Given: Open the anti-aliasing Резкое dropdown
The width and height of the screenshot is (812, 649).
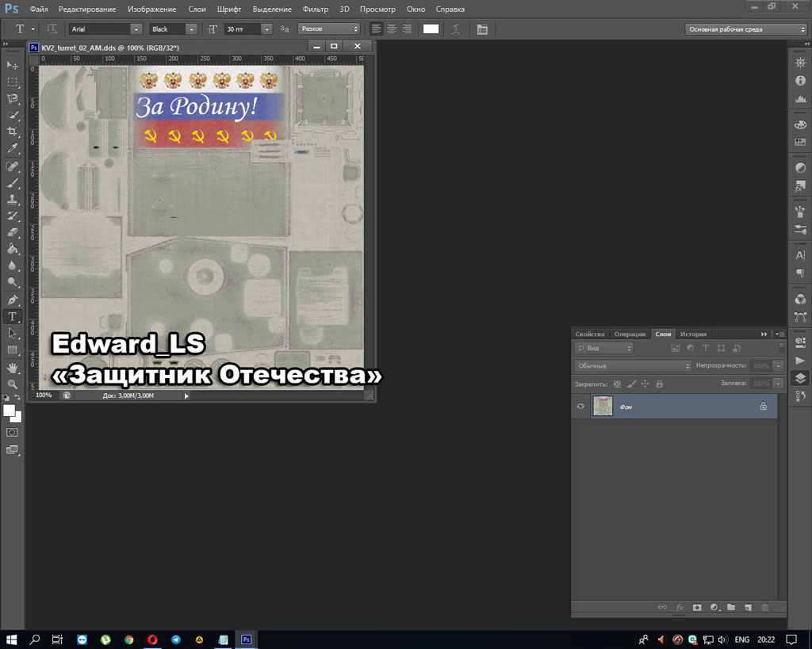Looking at the screenshot, I should pyautogui.click(x=328, y=29).
